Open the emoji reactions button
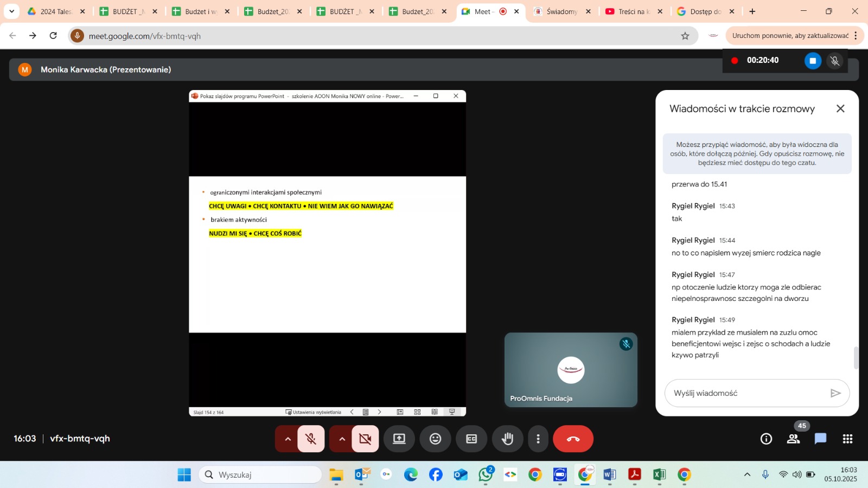The image size is (868, 488). pos(435,439)
